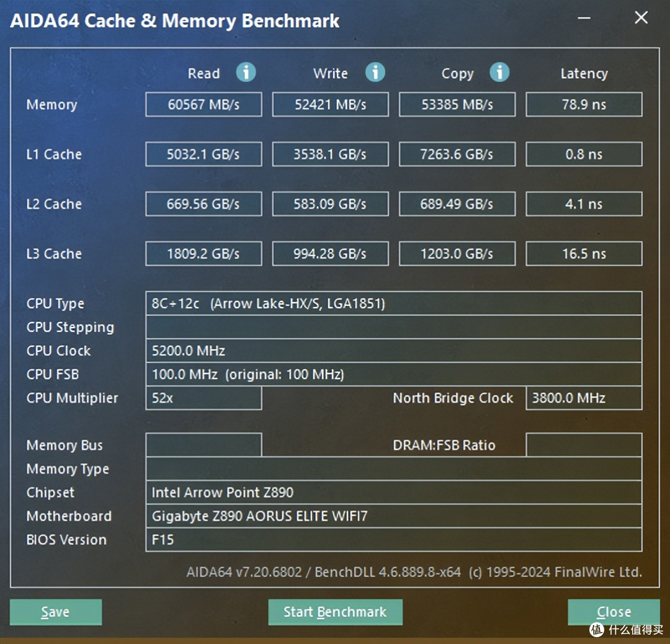The width and height of the screenshot is (670, 644).
Task: Click the Start Benchmark button
Action: coord(335,612)
